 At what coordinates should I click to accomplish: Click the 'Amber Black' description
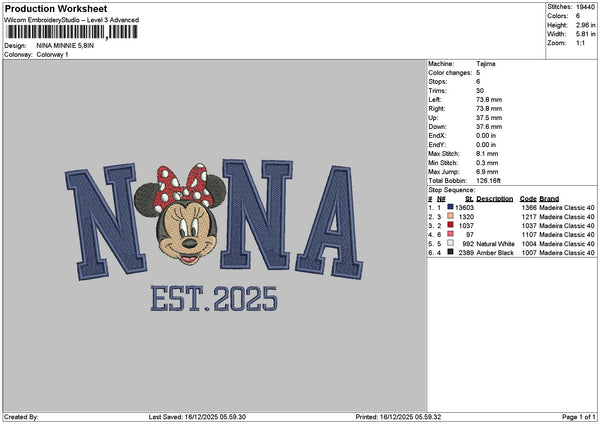(x=495, y=253)
